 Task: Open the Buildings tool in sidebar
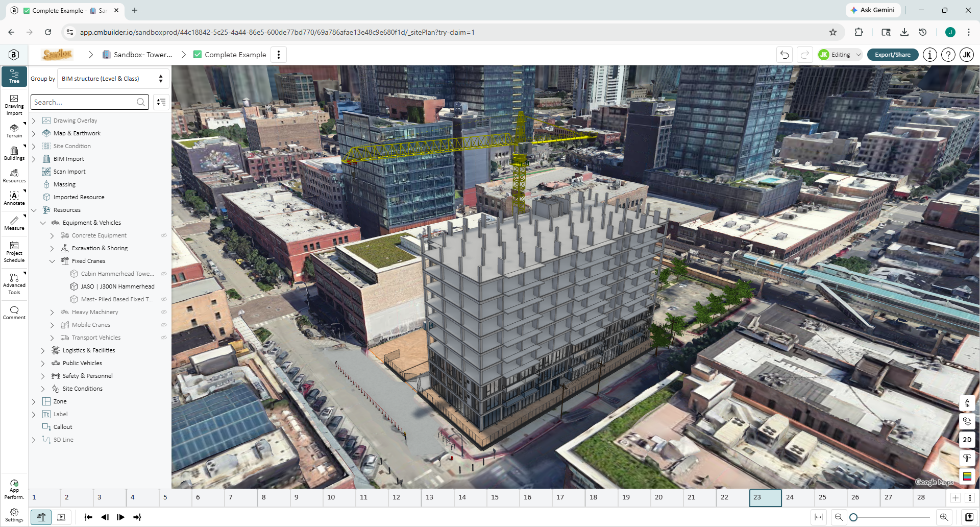[14, 153]
